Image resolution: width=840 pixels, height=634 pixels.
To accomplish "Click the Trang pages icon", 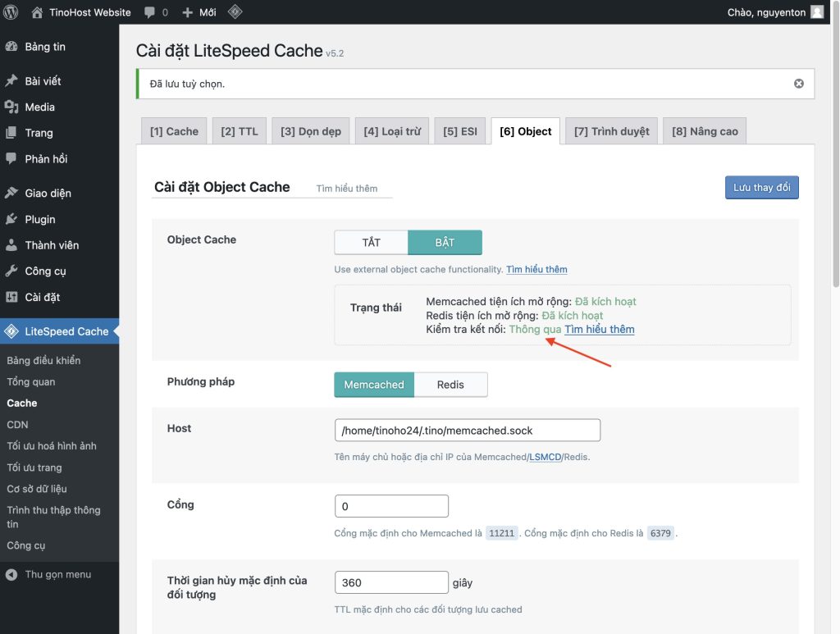I will [11, 133].
